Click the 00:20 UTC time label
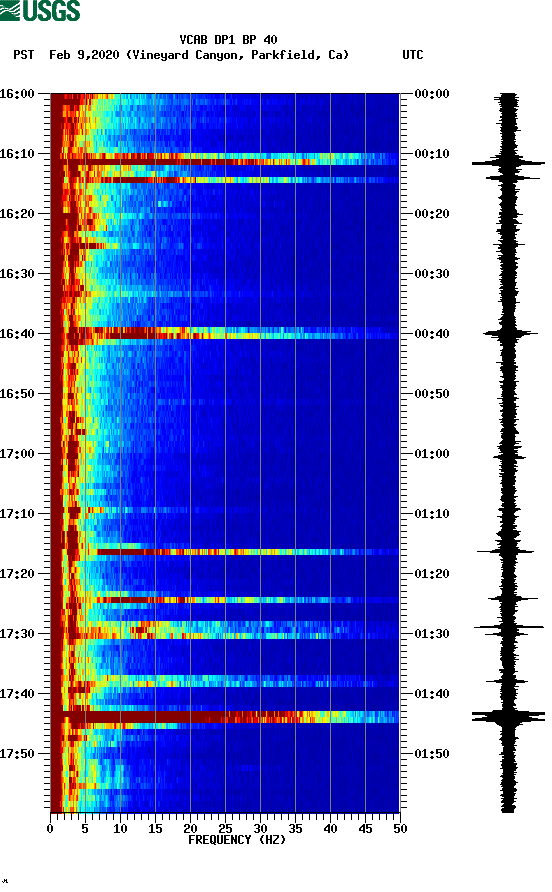Screen dimensions: 552x892 click(x=432, y=213)
